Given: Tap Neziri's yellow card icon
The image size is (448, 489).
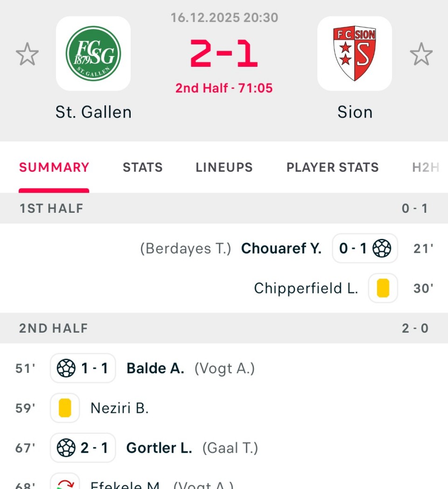Looking at the screenshot, I should click(x=65, y=408).
